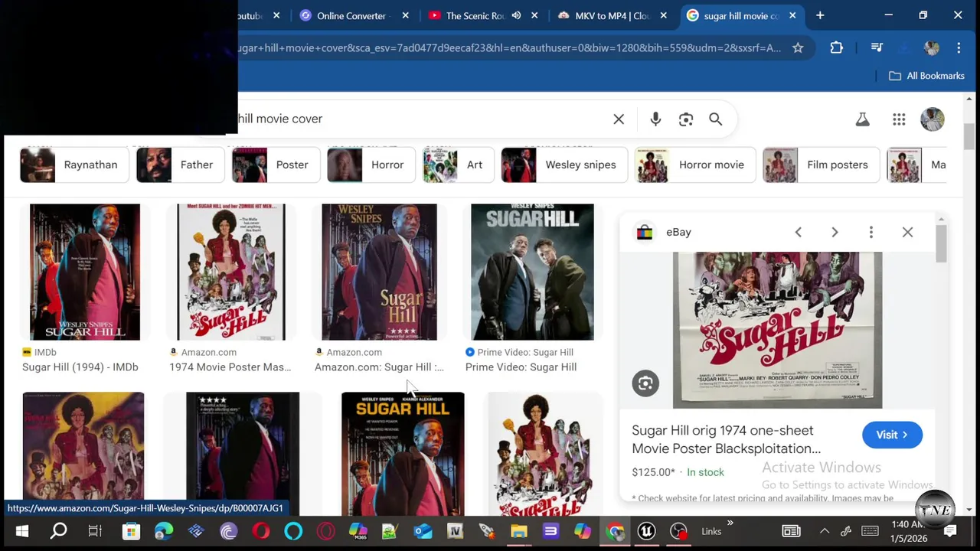Open the large eBay Sugar Hill poster image
The width and height of the screenshot is (980, 551).
click(777, 330)
